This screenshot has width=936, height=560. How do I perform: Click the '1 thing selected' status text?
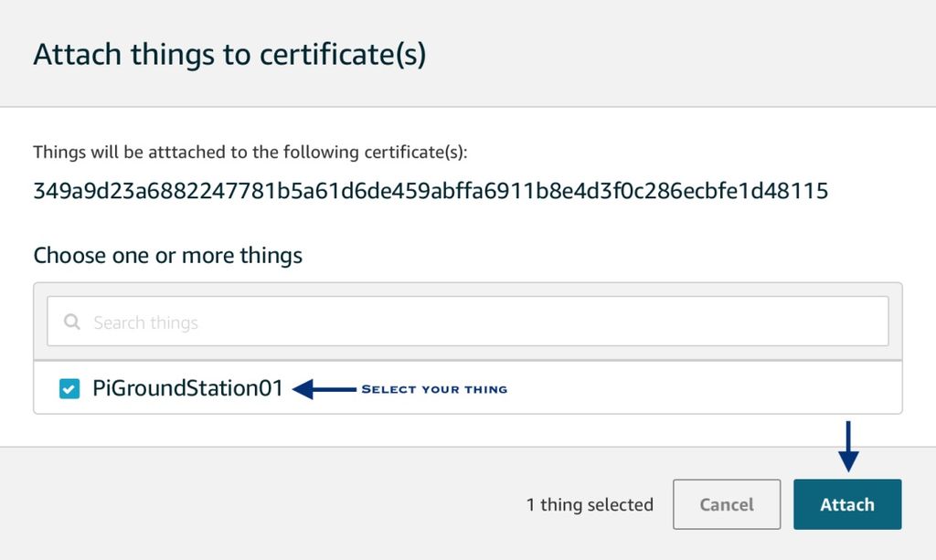click(x=590, y=504)
